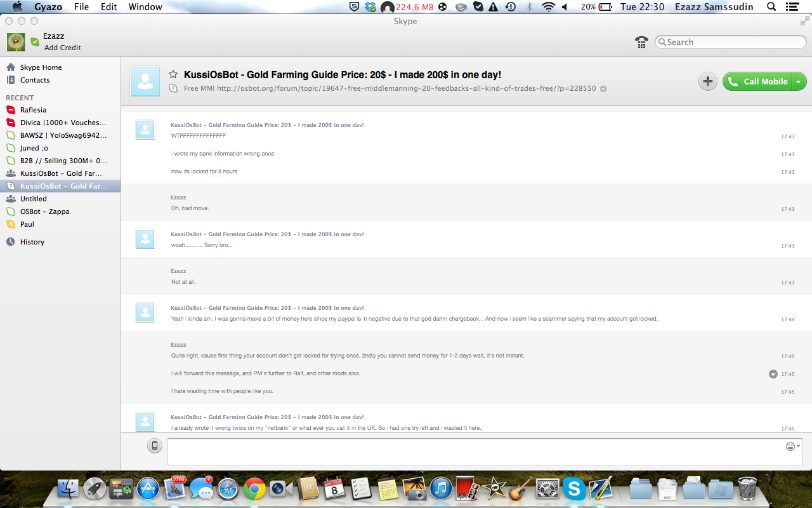Open Mail with unread badge in Dock
The width and height of the screenshot is (812, 508).
pos(174,488)
